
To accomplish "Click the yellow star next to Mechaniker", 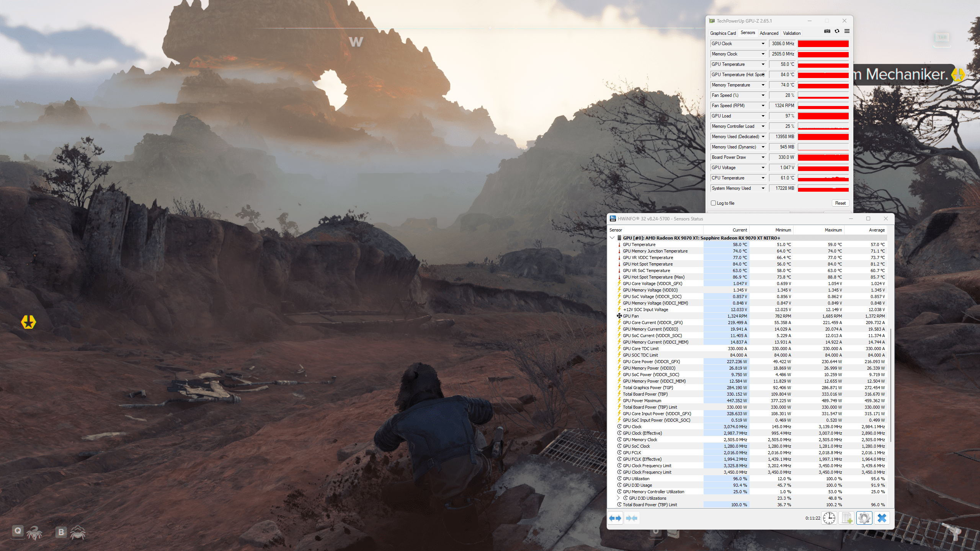I will [958, 75].
